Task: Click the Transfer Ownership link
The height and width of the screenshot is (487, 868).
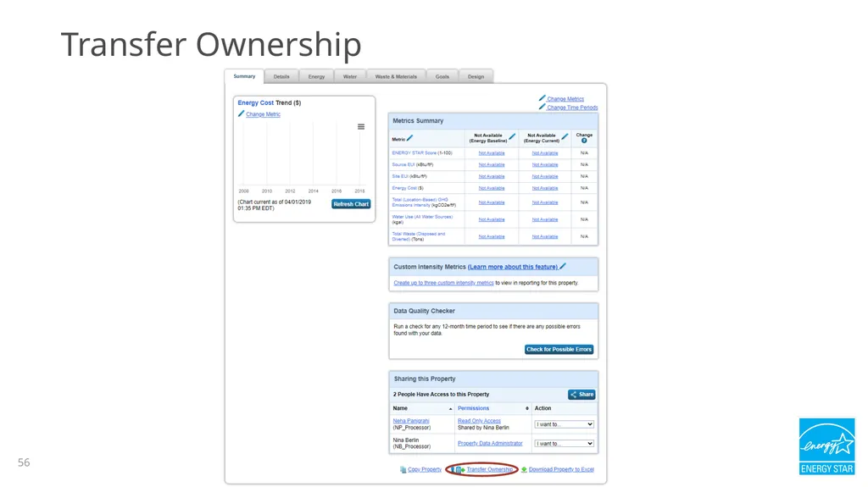Action: [x=490, y=469]
